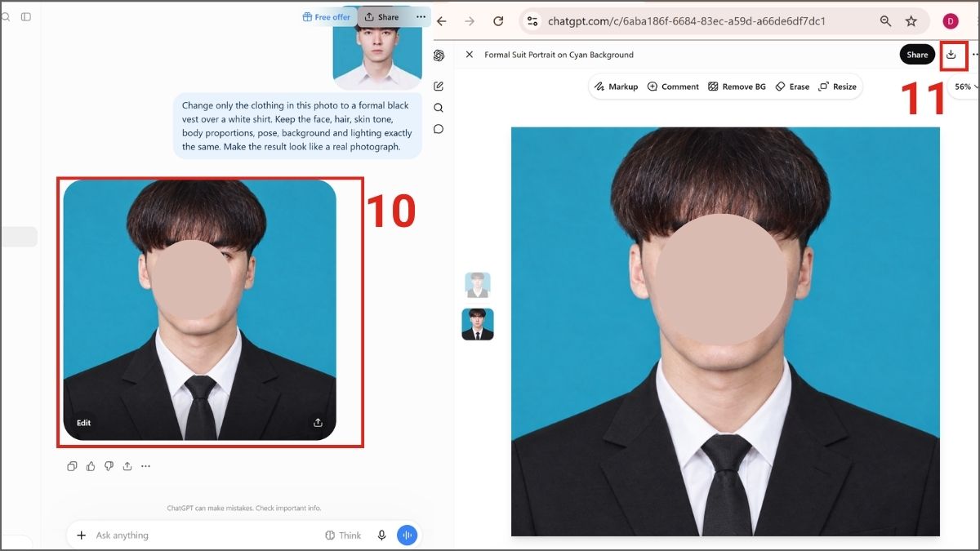
Task: Add a Comment to the image
Action: [673, 87]
